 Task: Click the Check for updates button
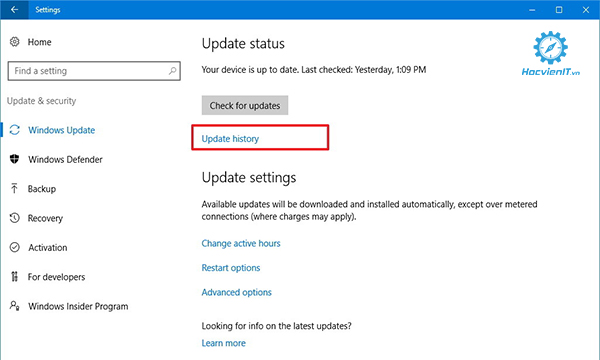point(245,105)
